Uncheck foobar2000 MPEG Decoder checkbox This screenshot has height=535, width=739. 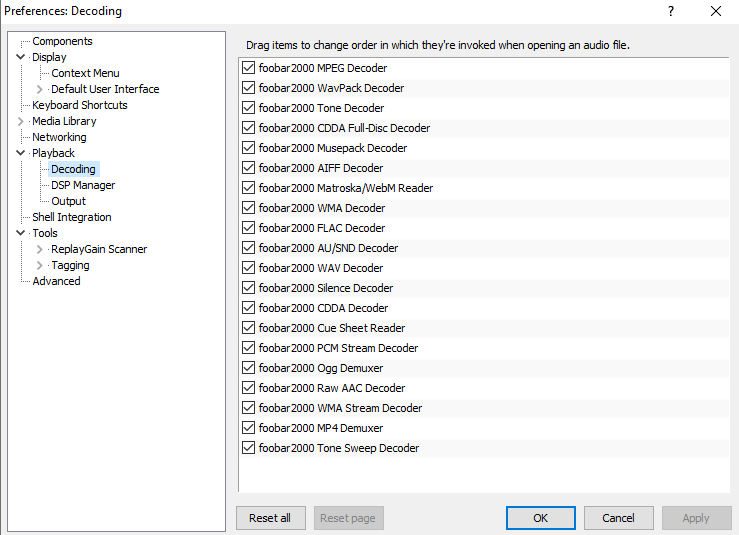(x=248, y=67)
